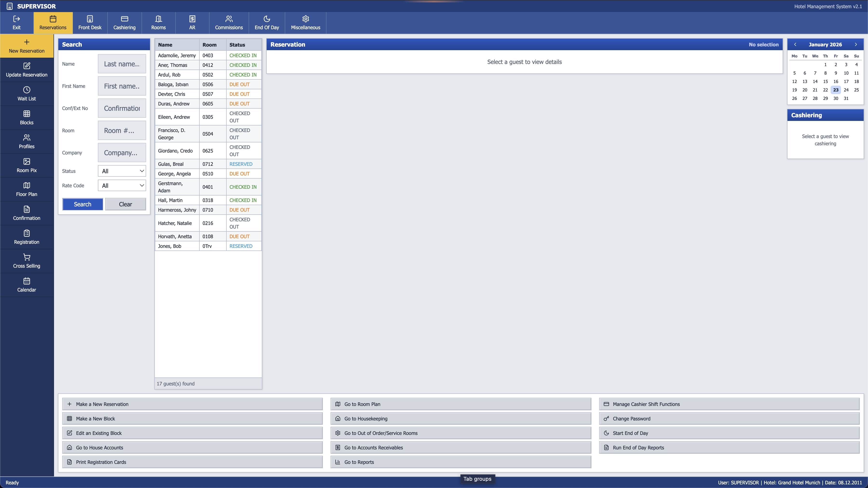Expand the Rate Code dropdown
The height and width of the screenshot is (488, 868).
click(122, 186)
